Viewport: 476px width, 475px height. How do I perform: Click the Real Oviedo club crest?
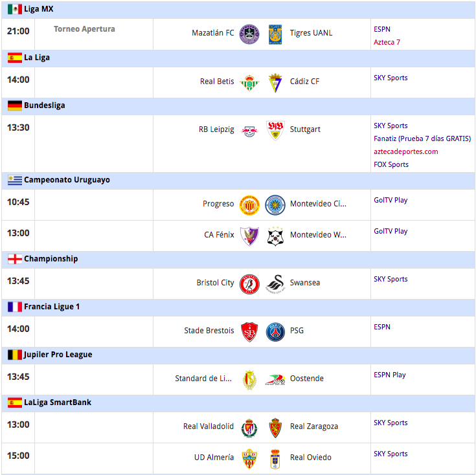click(x=275, y=458)
